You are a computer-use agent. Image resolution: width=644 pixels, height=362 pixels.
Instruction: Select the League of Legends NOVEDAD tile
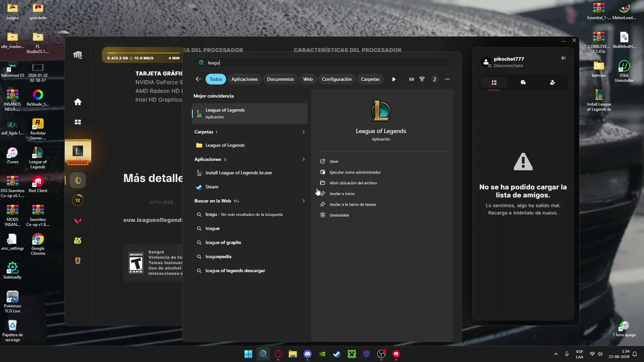[77, 153]
